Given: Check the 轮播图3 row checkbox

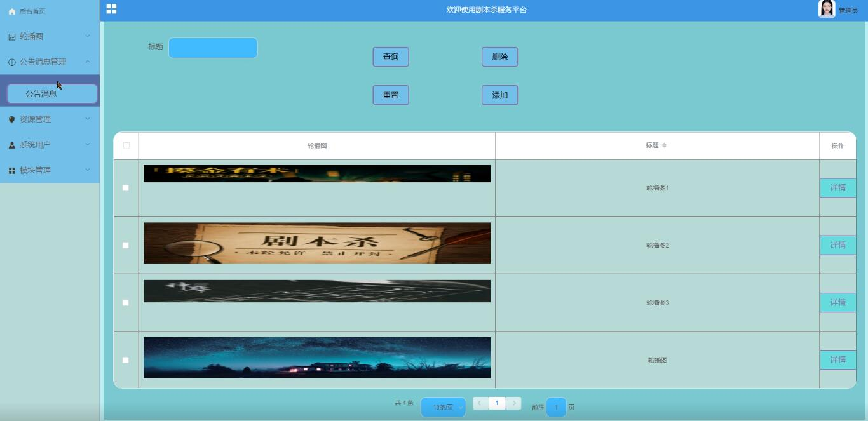Looking at the screenshot, I should (126, 302).
